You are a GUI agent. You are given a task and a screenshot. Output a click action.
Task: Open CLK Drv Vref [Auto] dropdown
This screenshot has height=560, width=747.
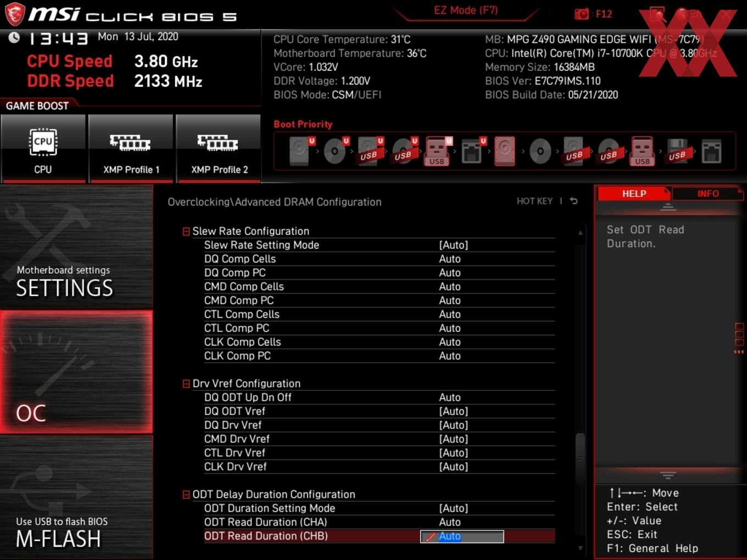tap(453, 467)
